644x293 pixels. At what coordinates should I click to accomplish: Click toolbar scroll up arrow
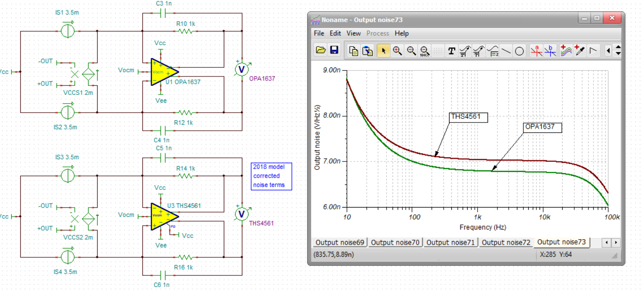pyautogui.click(x=618, y=47)
